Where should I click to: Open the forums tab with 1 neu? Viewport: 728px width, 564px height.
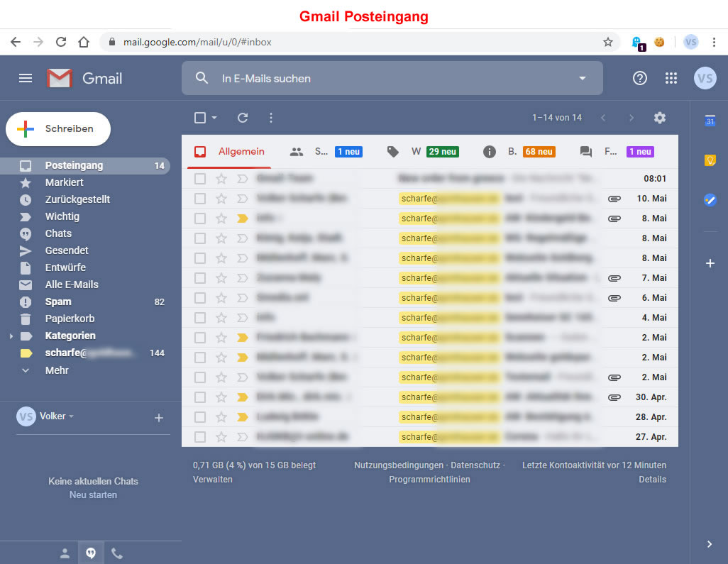(617, 151)
